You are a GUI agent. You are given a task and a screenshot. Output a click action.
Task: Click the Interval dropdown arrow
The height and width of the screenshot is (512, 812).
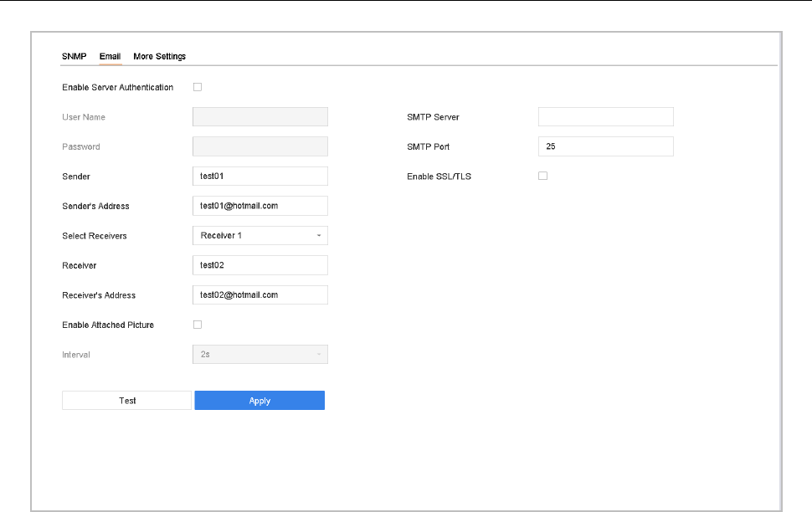point(318,355)
